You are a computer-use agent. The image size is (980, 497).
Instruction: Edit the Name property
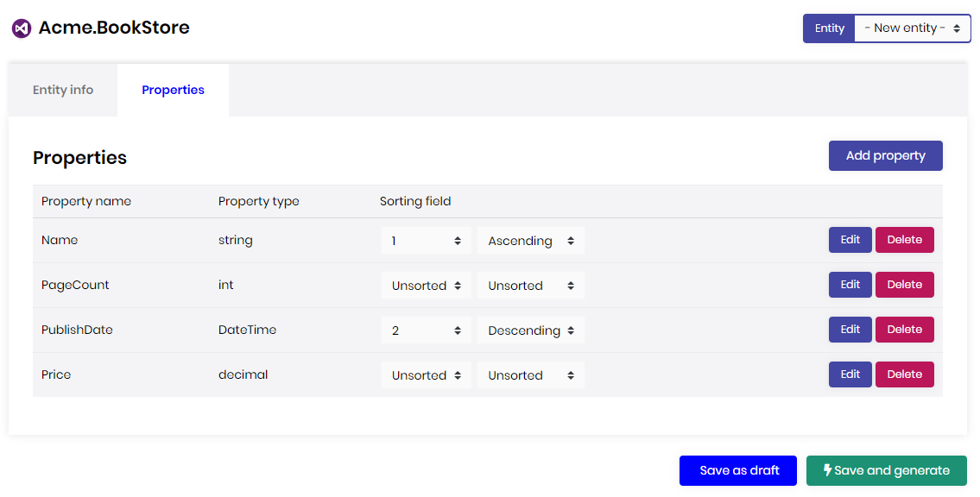coord(850,240)
